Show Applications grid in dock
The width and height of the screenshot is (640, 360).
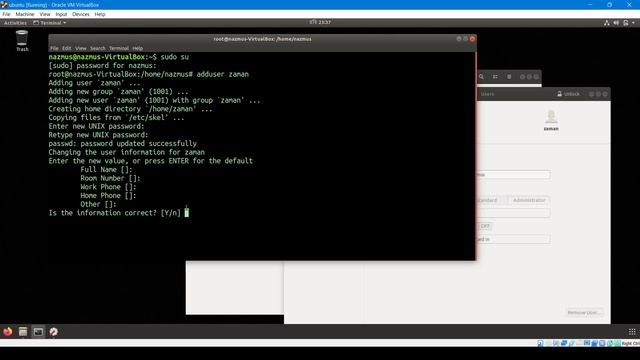(632, 332)
